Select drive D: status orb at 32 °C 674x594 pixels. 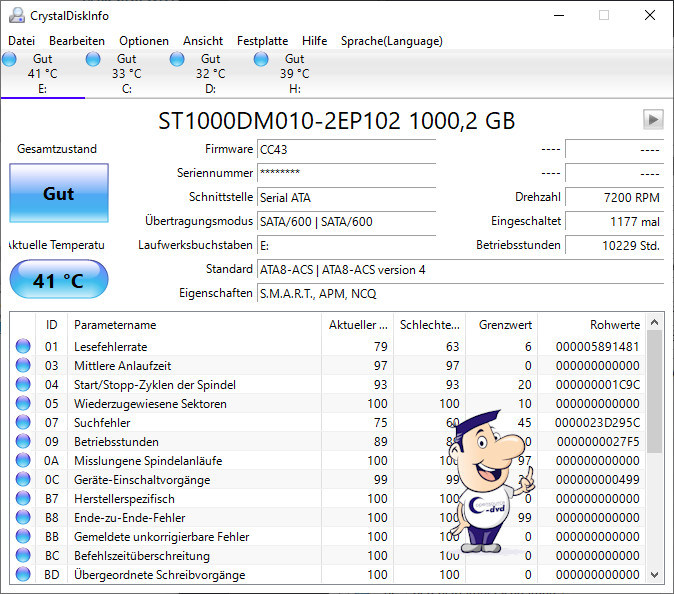[178, 60]
